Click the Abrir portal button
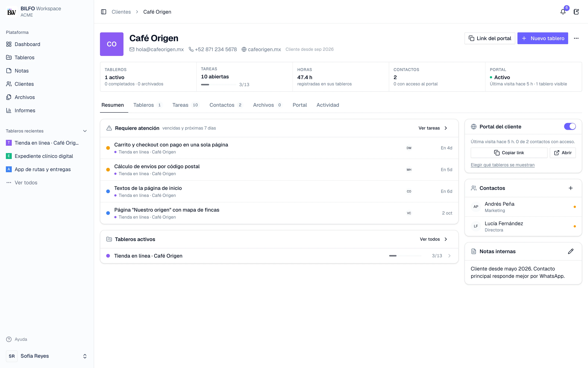Viewport: 588px width, 368px height. coord(562,153)
